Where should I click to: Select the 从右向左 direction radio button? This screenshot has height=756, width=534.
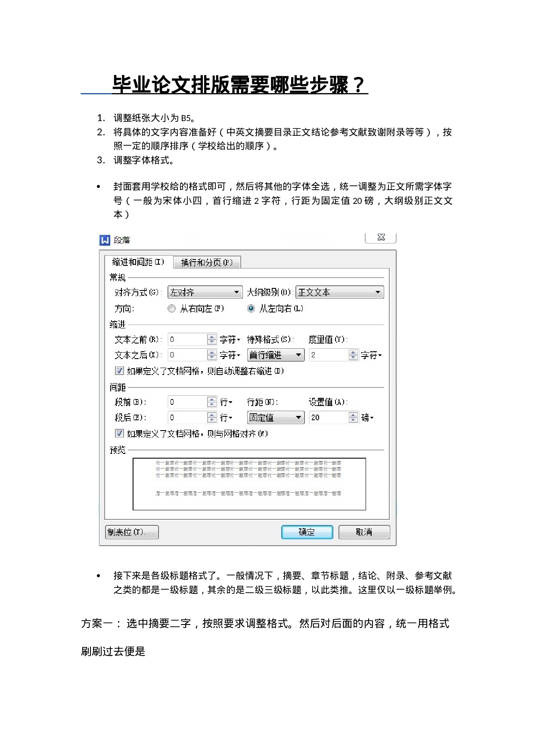pos(172,309)
